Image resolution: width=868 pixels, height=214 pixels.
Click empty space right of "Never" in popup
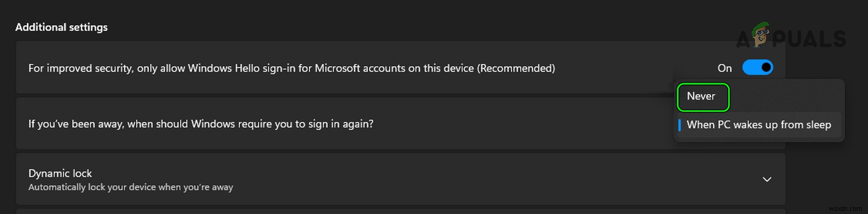(785, 96)
